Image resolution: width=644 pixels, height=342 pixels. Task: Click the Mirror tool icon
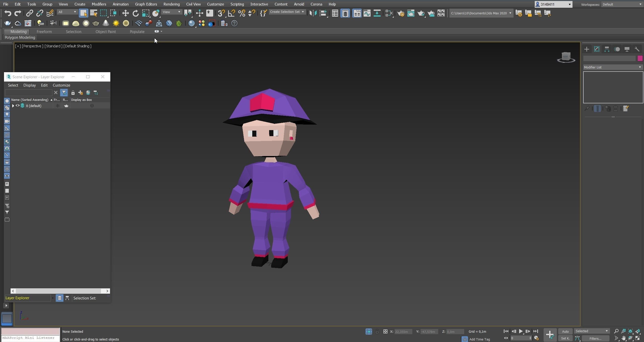313,13
